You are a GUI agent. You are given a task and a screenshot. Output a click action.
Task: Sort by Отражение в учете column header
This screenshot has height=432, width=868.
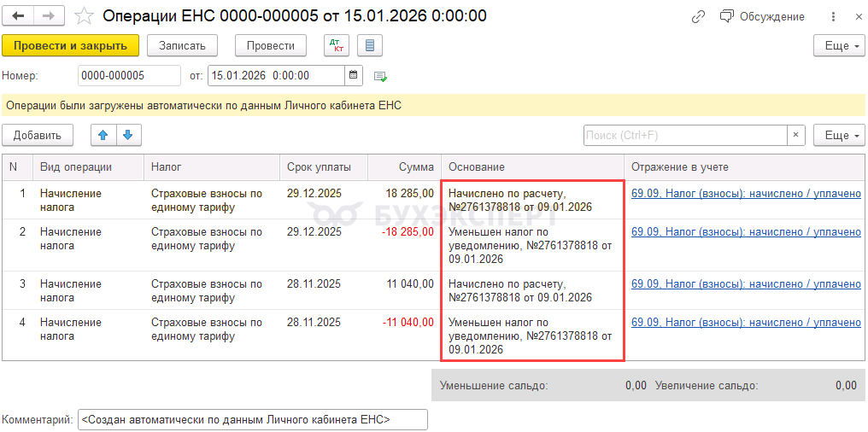(x=745, y=167)
